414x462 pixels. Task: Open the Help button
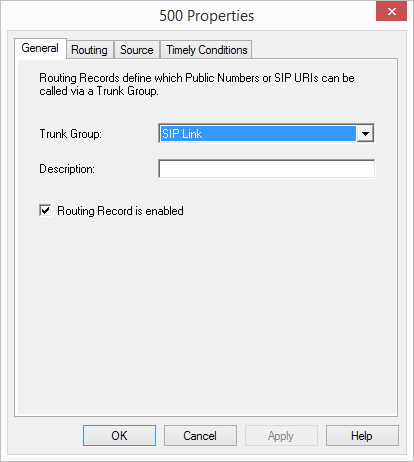point(362,436)
